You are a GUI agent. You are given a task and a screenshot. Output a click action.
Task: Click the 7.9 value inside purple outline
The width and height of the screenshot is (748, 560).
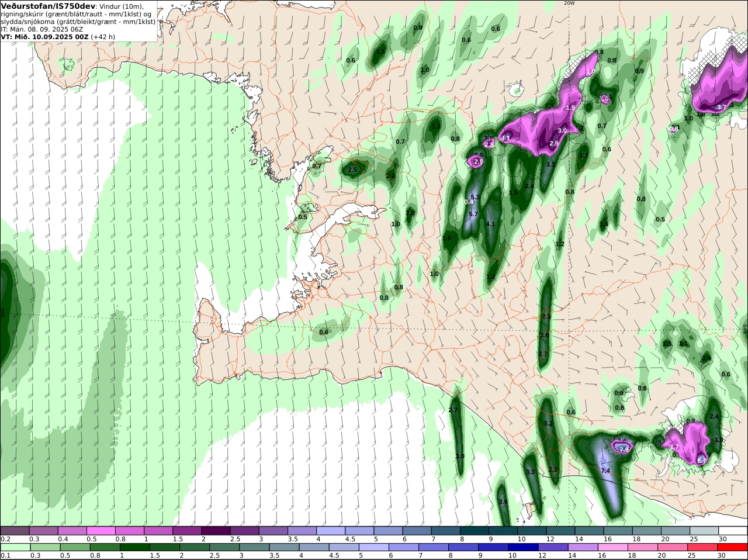point(624,450)
